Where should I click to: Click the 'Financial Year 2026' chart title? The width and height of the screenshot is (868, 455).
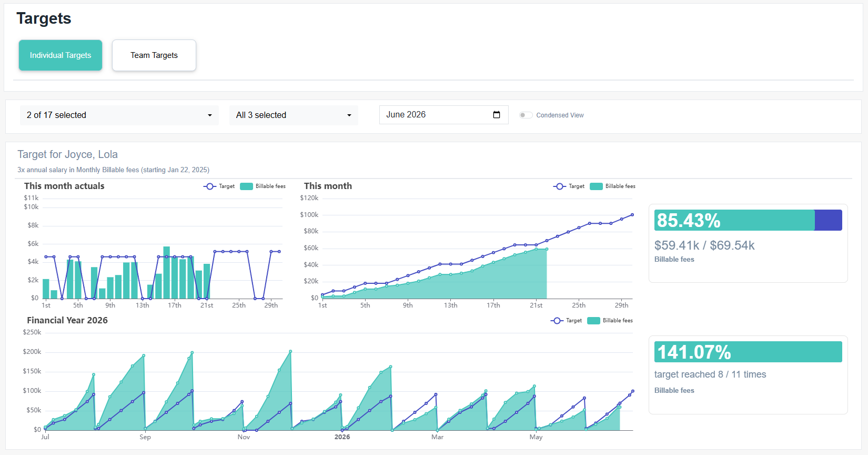point(67,320)
